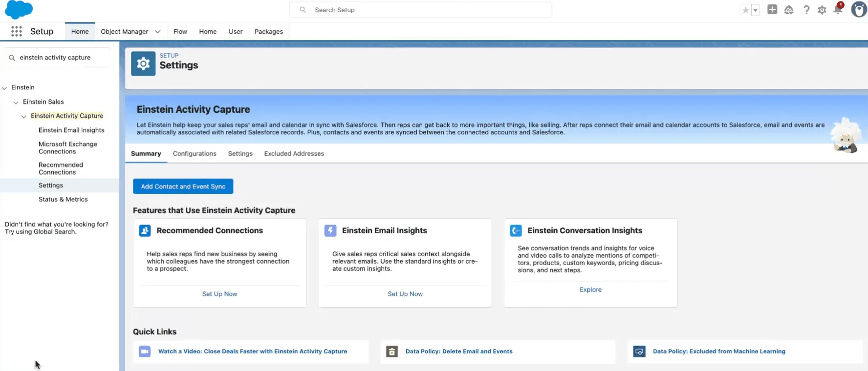Click the Einstein Conversation Insights card icon

pos(516,230)
